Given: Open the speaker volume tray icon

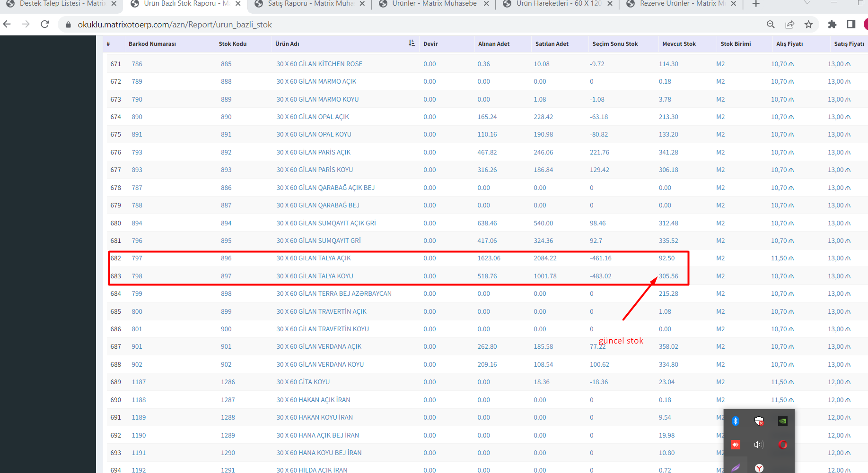Looking at the screenshot, I should pyautogui.click(x=759, y=445).
